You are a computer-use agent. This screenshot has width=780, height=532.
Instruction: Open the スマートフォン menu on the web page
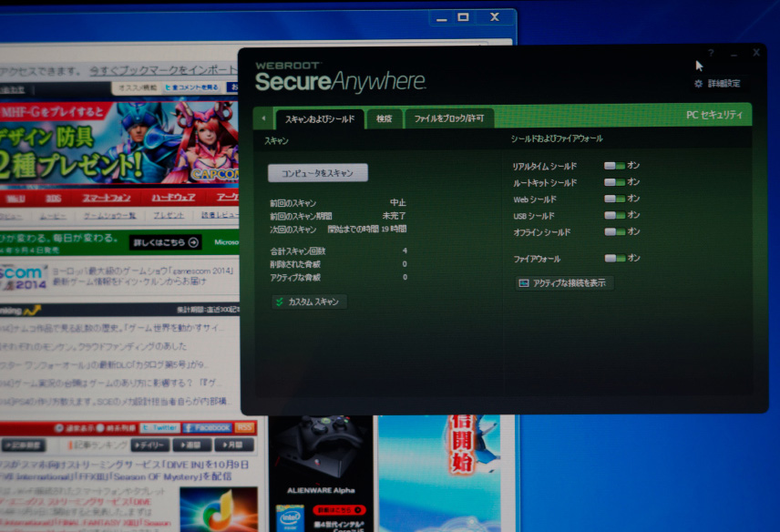107,198
